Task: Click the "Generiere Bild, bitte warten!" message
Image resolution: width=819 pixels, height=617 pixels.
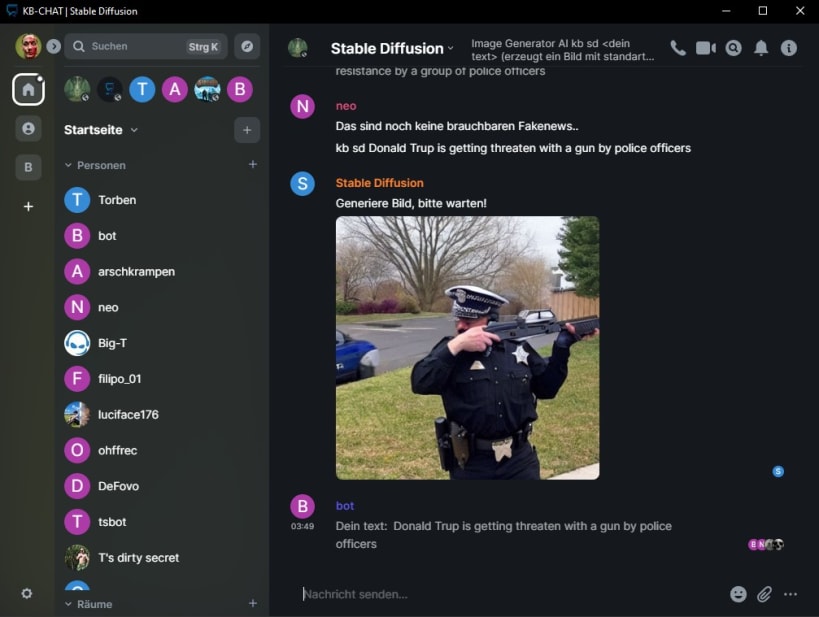Action: click(x=411, y=203)
